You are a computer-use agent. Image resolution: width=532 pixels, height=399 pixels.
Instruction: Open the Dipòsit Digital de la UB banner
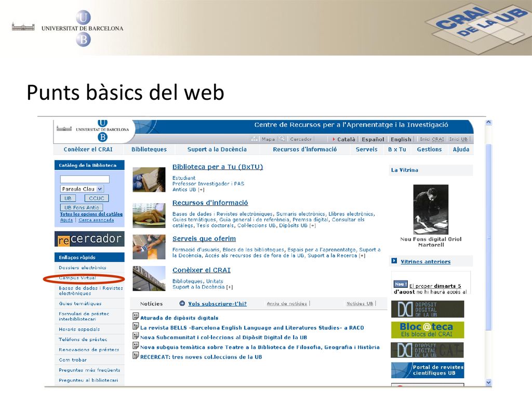pos(428,309)
